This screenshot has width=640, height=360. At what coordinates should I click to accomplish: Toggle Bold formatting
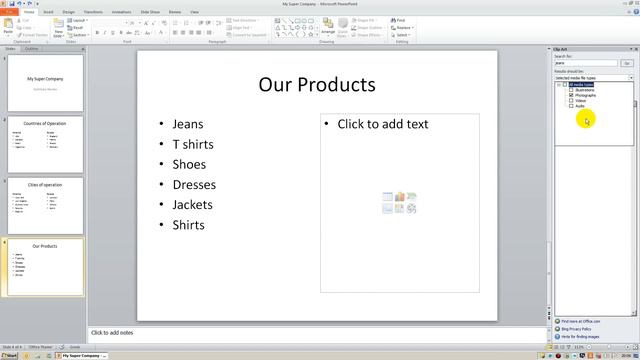(x=97, y=33)
